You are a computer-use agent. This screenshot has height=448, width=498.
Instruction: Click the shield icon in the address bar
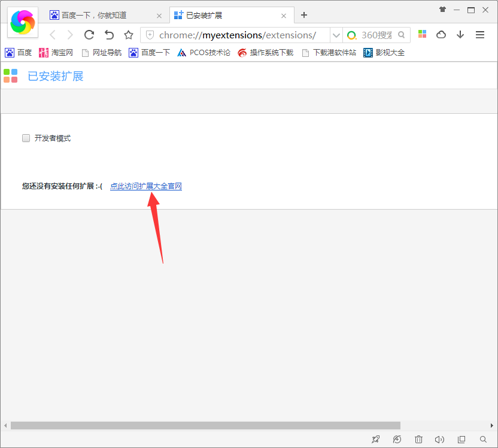point(149,35)
